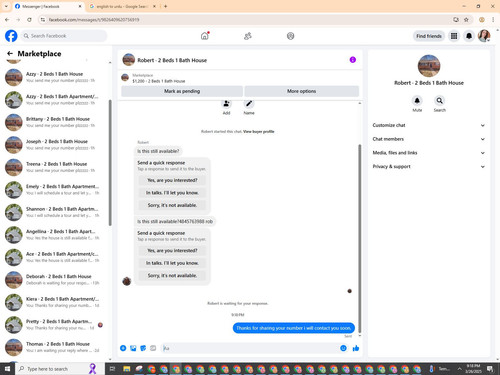
Task: Open the account profile picture menu
Action: pos(484,36)
